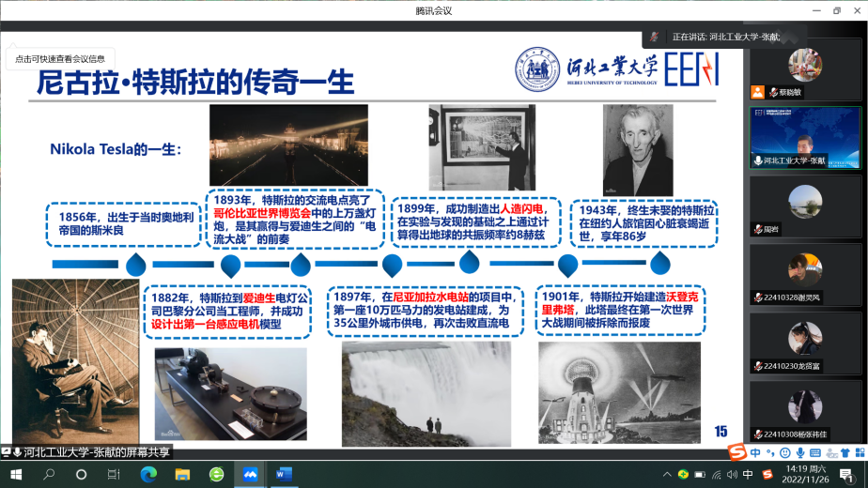Select participant 22410328谢灵风's tile

[x=805, y=275]
